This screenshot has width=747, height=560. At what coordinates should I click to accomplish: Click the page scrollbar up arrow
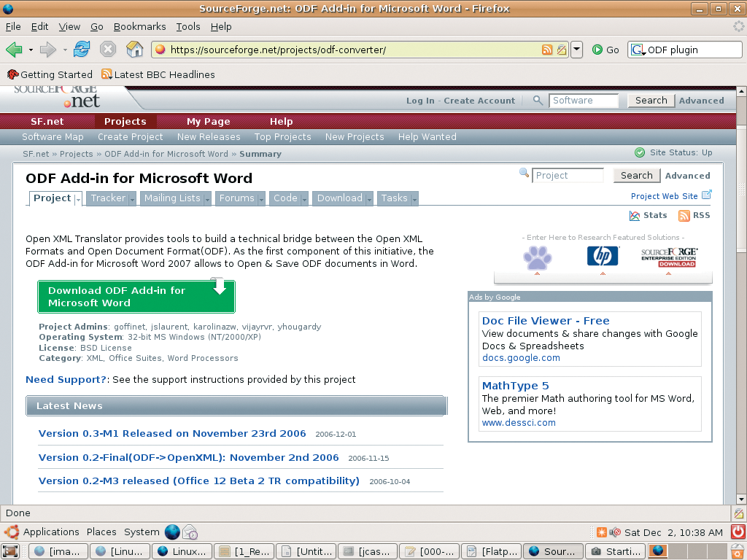tap(741, 91)
